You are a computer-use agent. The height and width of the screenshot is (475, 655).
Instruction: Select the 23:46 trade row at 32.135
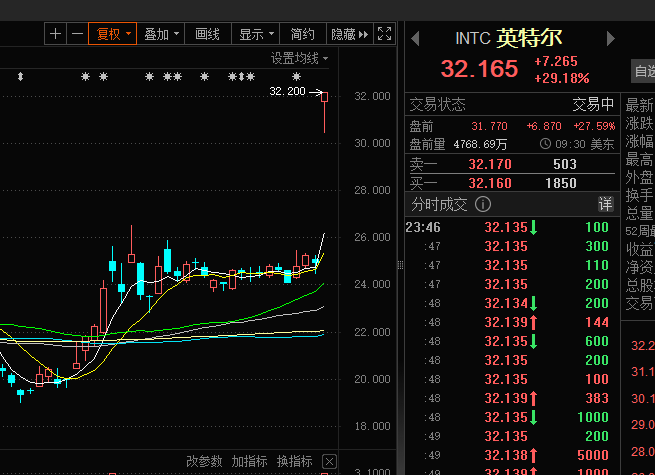pos(512,227)
